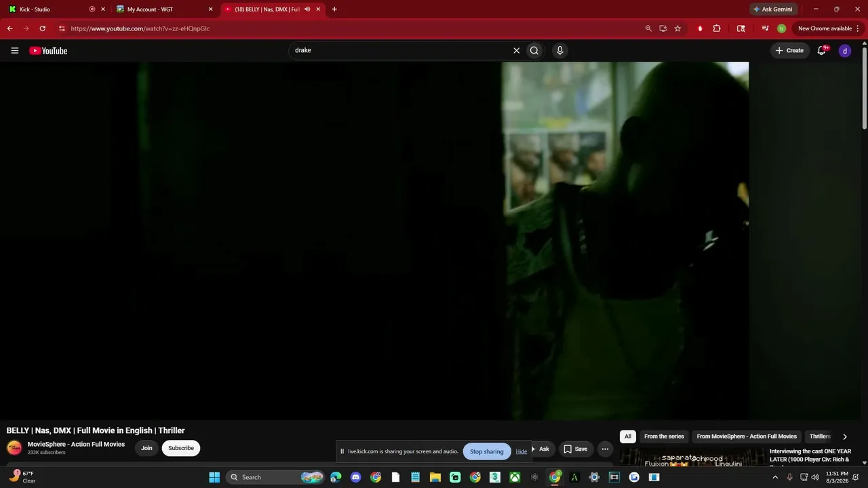Select 'From the series' chip

[x=664, y=436]
